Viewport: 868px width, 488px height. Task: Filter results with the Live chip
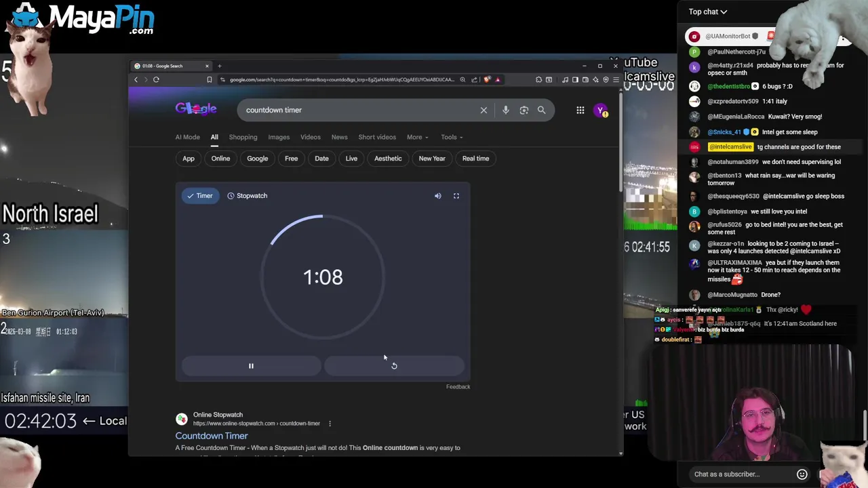pos(351,159)
